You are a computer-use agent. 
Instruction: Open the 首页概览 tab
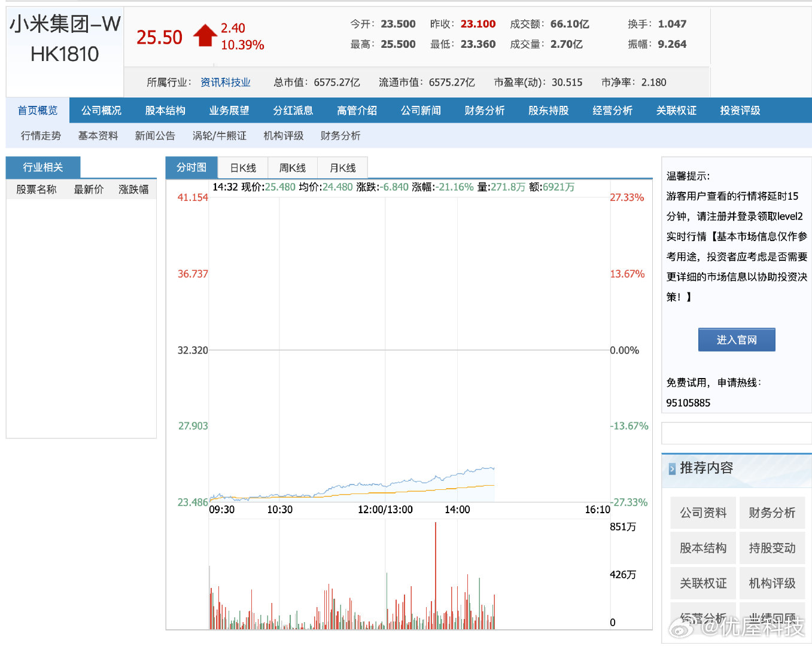click(x=38, y=111)
